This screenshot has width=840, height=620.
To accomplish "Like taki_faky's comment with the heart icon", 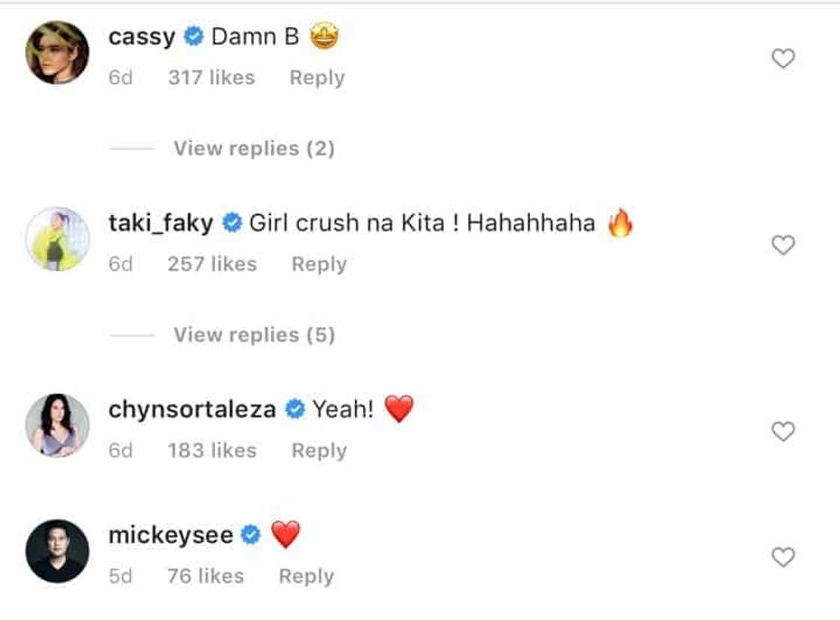I will pos(782,244).
